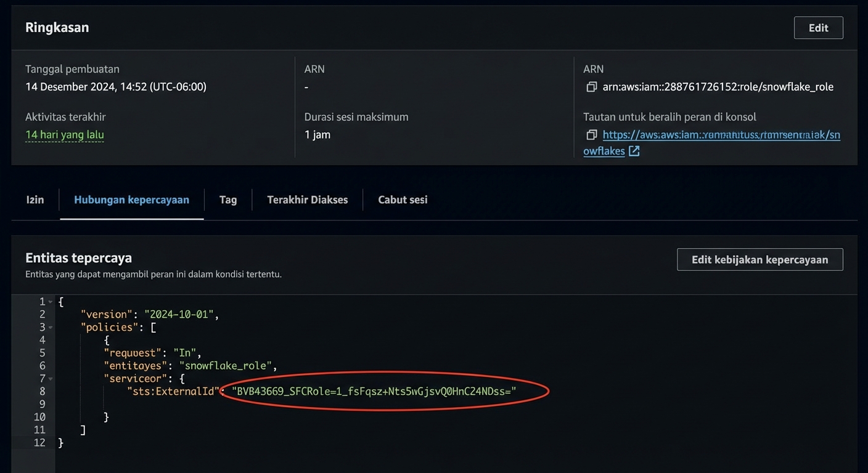The image size is (868, 473).
Task: Copy the snowflake_role ARN with the copy icon
Action: tap(591, 87)
